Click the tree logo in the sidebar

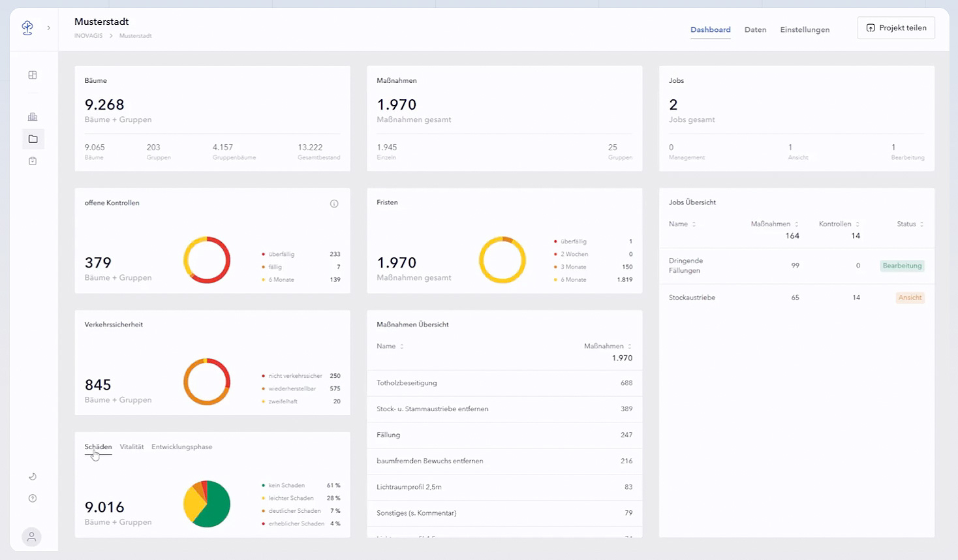27,27
